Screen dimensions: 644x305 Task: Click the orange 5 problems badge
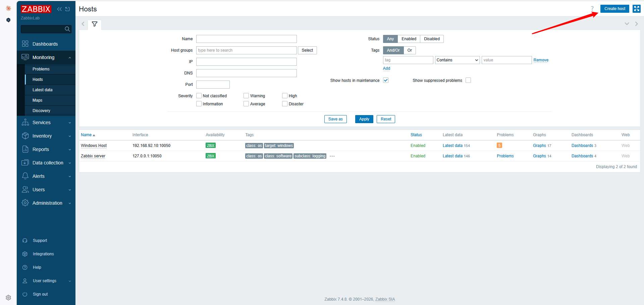[x=499, y=146]
